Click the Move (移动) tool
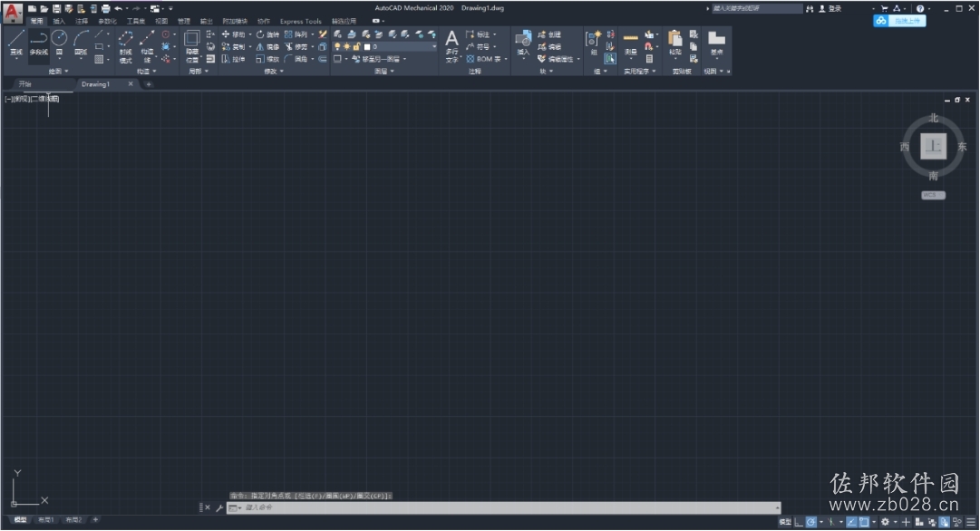 coord(233,34)
